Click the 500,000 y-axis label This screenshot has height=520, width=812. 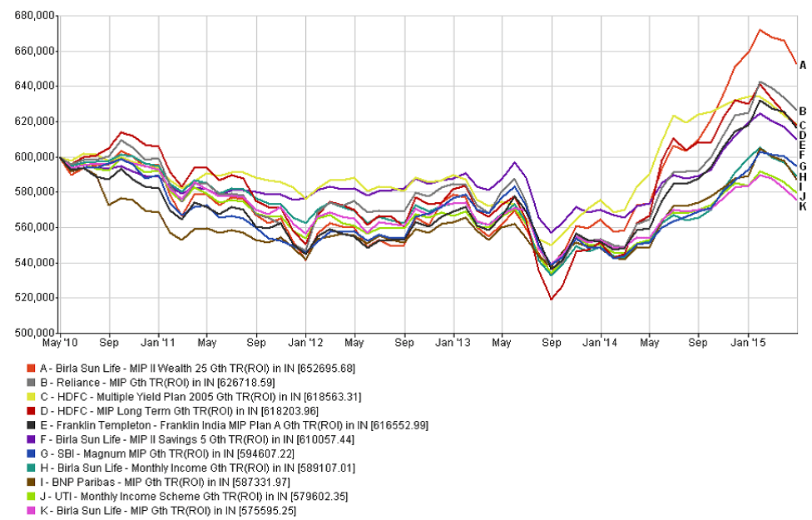click(x=35, y=333)
